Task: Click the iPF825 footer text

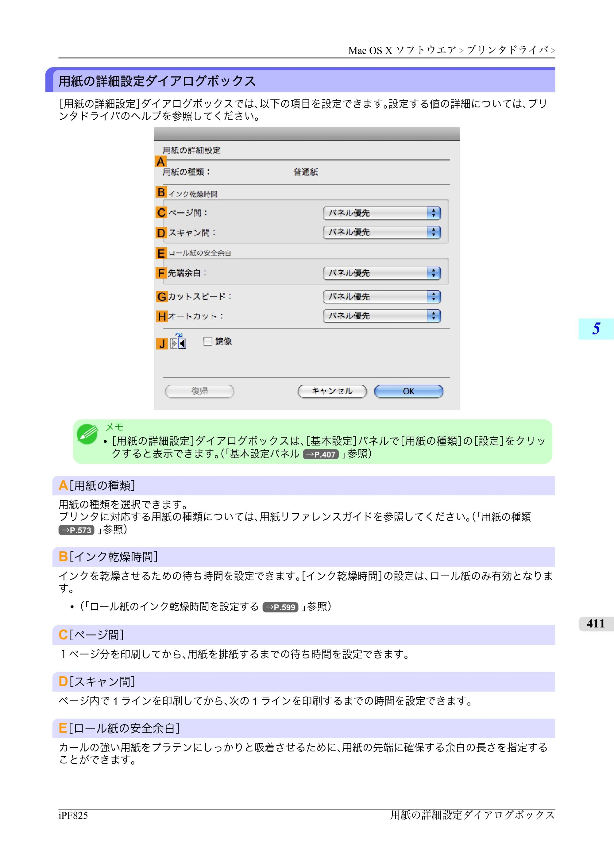Action: click(73, 816)
